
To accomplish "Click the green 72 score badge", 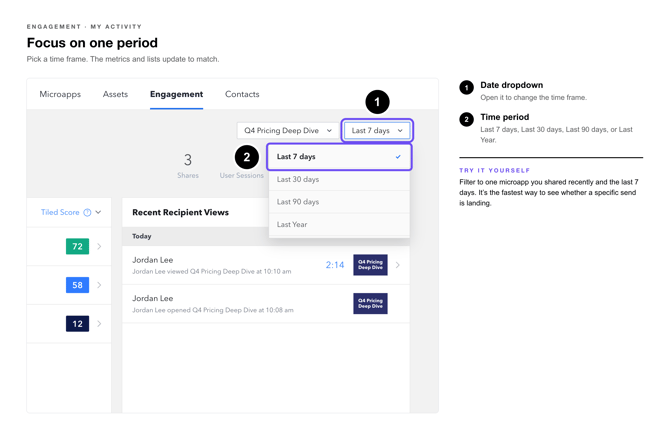I will click(x=77, y=246).
